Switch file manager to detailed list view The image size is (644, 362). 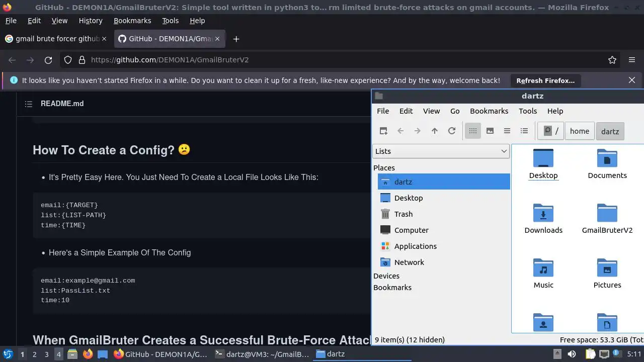click(x=524, y=131)
